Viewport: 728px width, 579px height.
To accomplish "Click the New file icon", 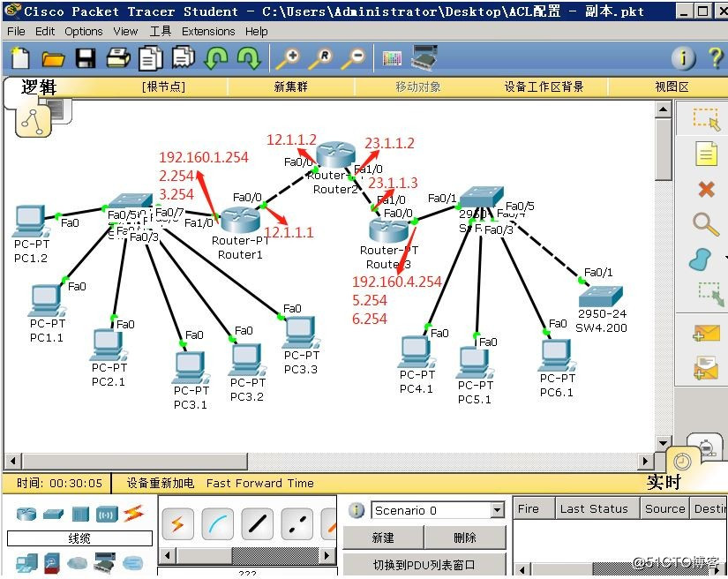I will coord(20,58).
